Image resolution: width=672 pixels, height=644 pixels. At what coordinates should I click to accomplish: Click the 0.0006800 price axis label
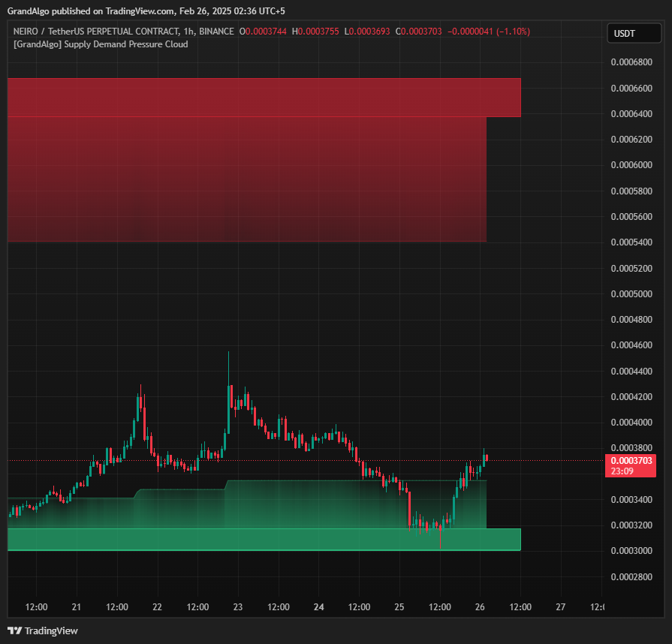point(631,62)
